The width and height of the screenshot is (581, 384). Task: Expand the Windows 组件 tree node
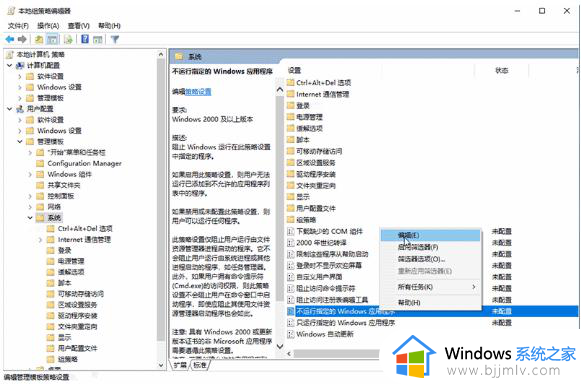pos(30,174)
